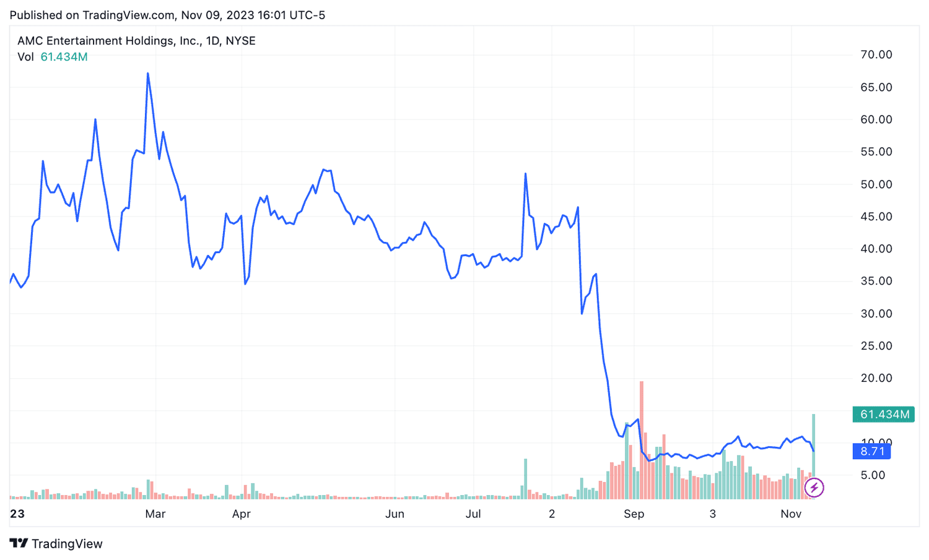The width and height of the screenshot is (929, 560).
Task: Click the 55.00 price axis label
Action: pos(876,152)
